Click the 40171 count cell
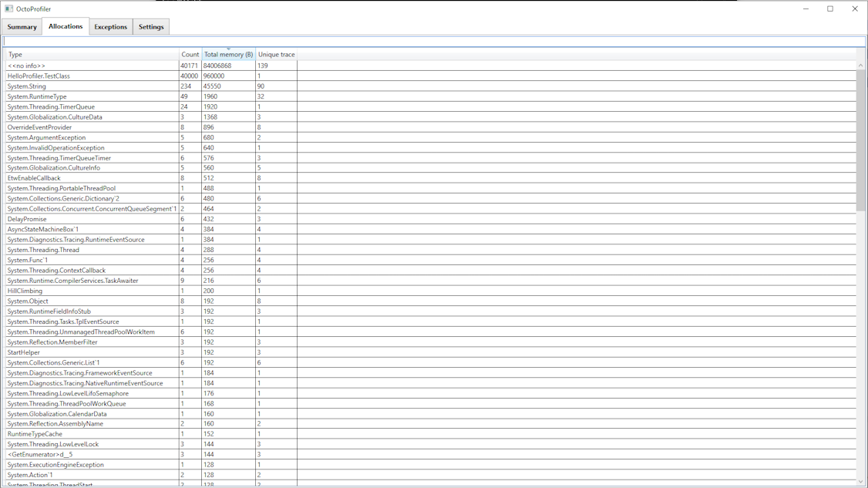The image size is (868, 488). tap(190, 66)
